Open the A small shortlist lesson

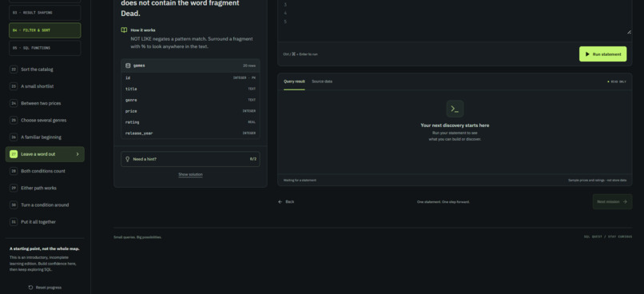click(45, 86)
